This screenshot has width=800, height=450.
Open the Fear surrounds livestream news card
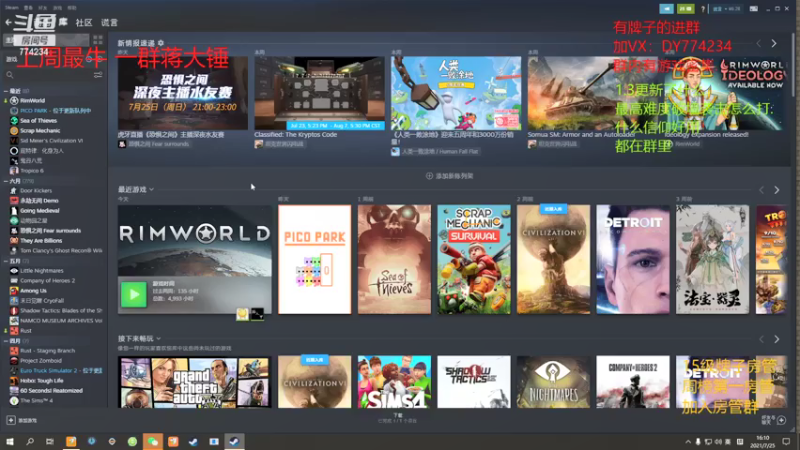point(183,93)
